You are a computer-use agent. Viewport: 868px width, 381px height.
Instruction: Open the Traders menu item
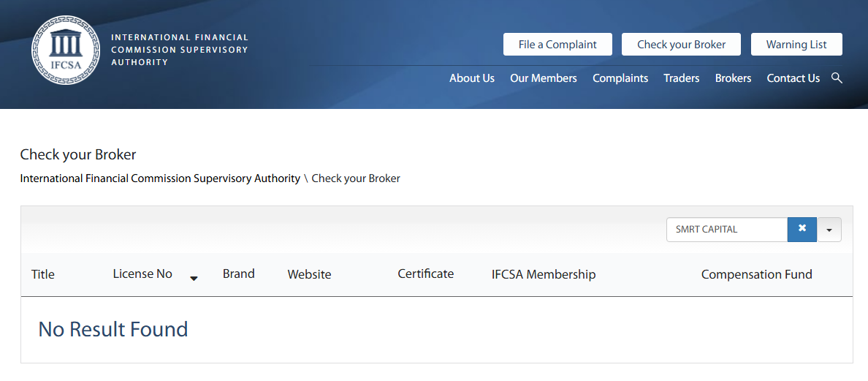[x=682, y=78]
